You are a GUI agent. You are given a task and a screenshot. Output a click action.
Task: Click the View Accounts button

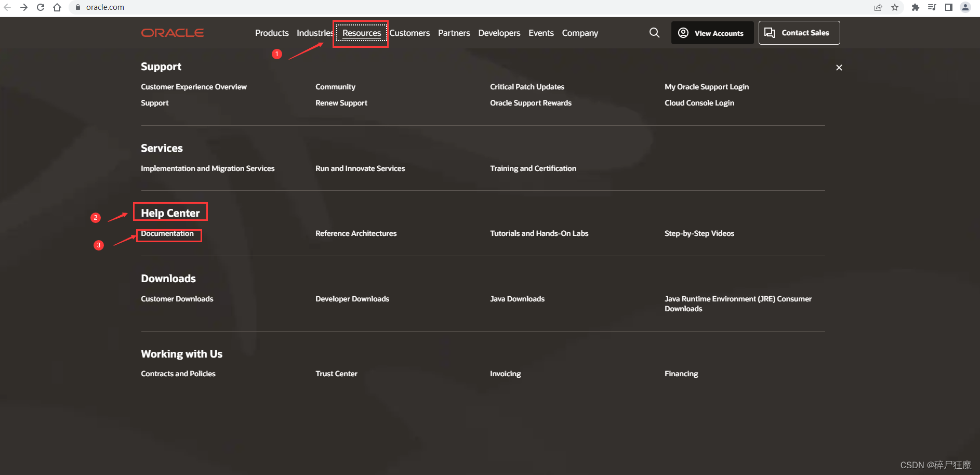click(x=712, y=33)
